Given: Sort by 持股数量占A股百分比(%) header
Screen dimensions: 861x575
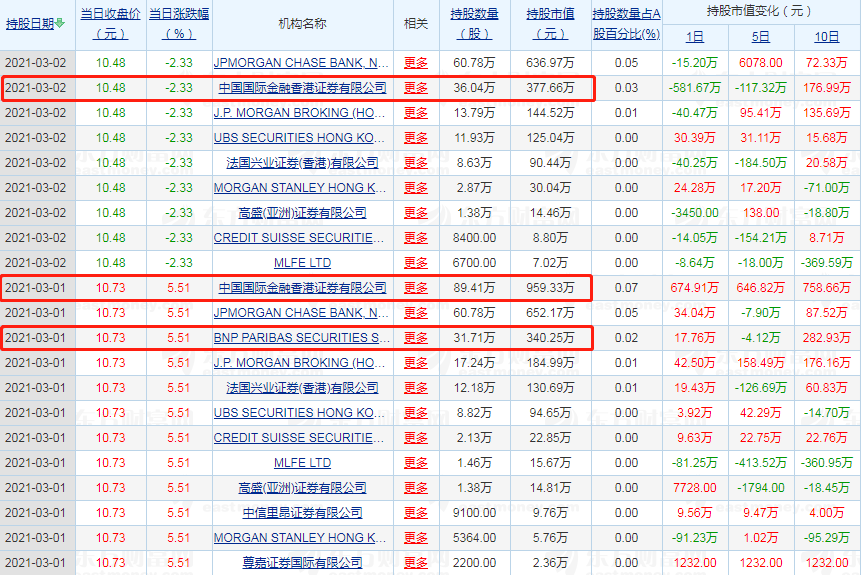Looking at the screenshot, I should [x=627, y=24].
